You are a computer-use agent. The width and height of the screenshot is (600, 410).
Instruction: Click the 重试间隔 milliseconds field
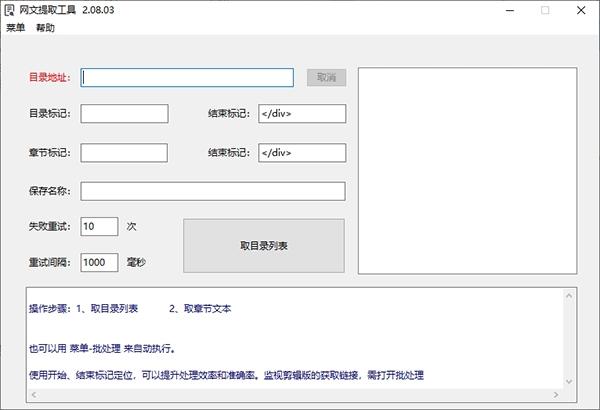coord(99,262)
